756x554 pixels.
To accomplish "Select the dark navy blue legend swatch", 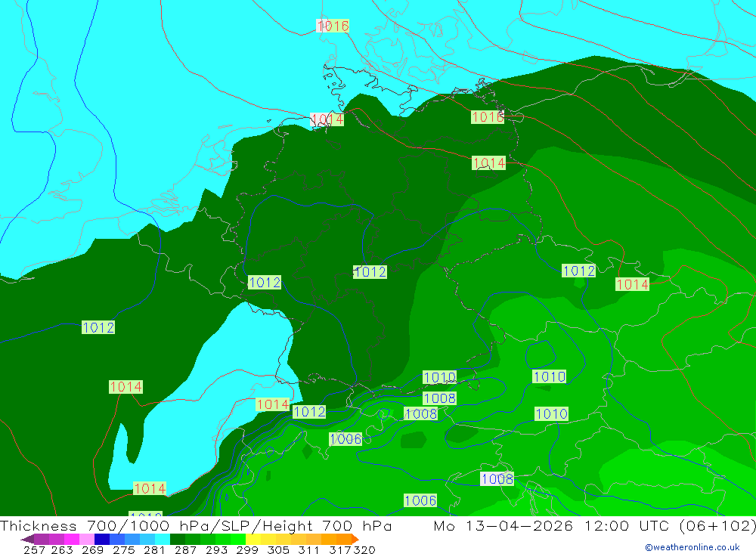I will pos(102,539).
